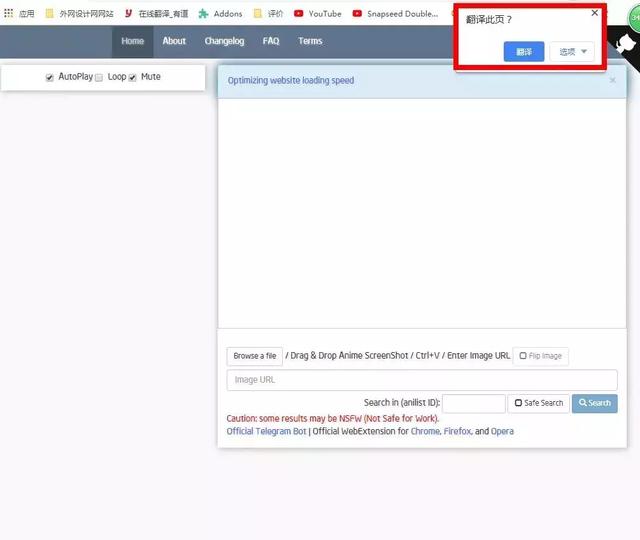Open the Official Telegram Bot link
Screen dimensions: 640x540
267,431
